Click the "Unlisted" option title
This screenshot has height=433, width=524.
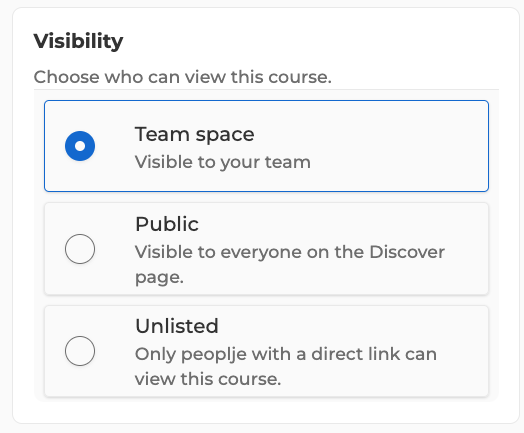(177, 326)
